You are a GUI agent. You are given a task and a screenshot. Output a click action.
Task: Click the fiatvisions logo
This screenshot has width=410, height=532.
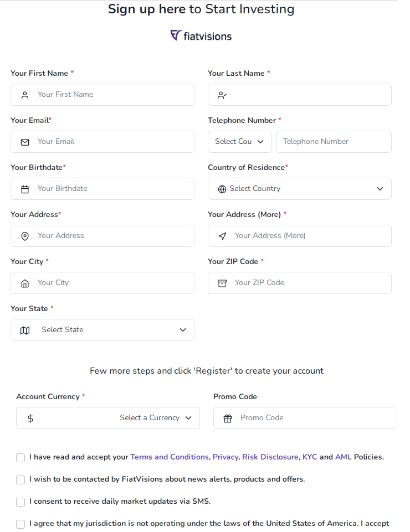[x=201, y=35]
